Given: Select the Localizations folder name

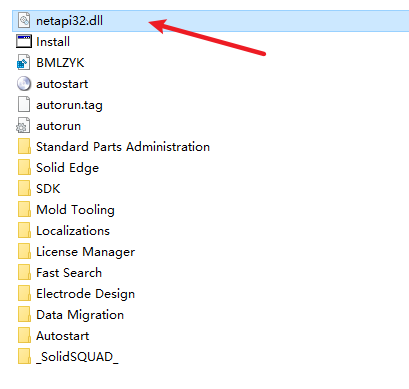Looking at the screenshot, I should click(x=73, y=231).
